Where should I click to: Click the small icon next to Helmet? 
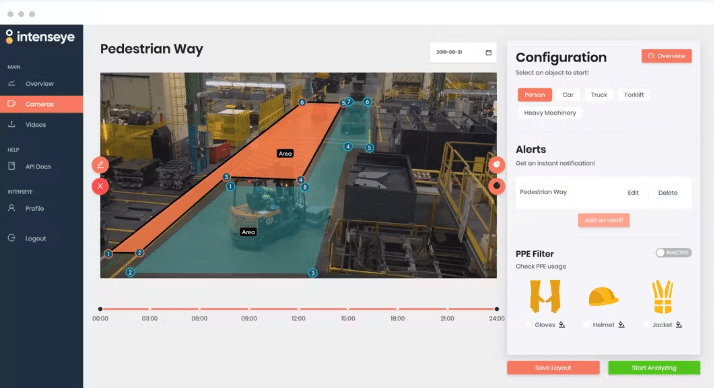(621, 325)
